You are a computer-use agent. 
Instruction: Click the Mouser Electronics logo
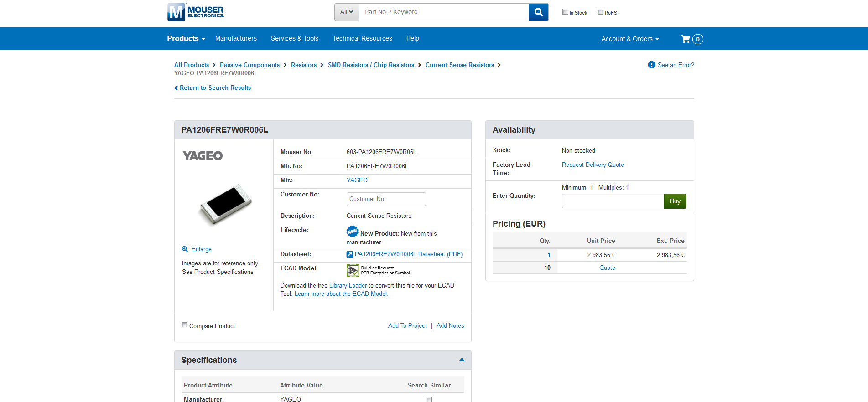pyautogui.click(x=196, y=12)
